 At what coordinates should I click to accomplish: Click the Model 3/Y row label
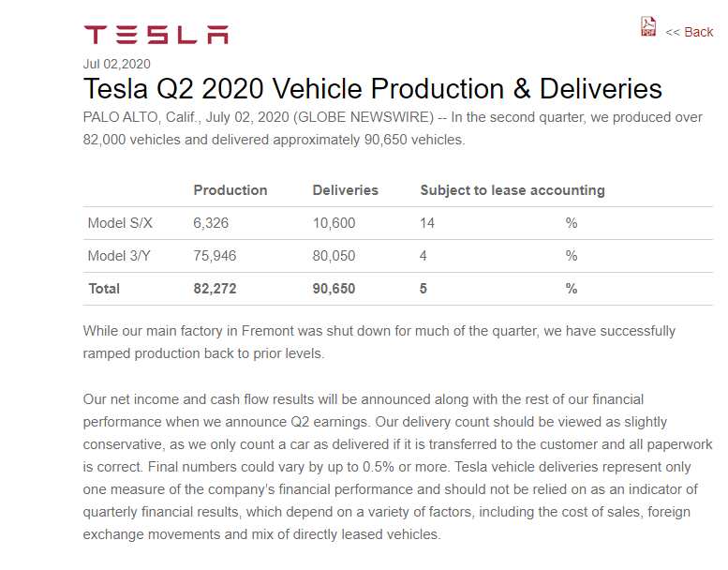click(119, 256)
